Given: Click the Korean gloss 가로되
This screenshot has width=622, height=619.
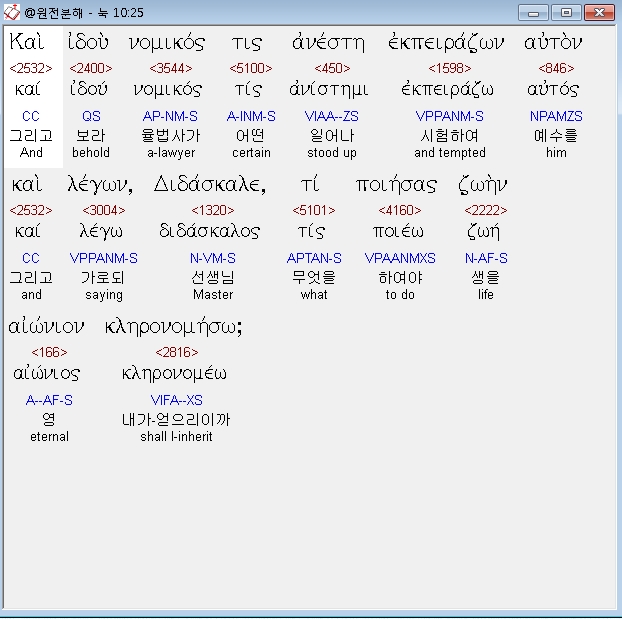Looking at the screenshot, I should (x=103, y=277).
